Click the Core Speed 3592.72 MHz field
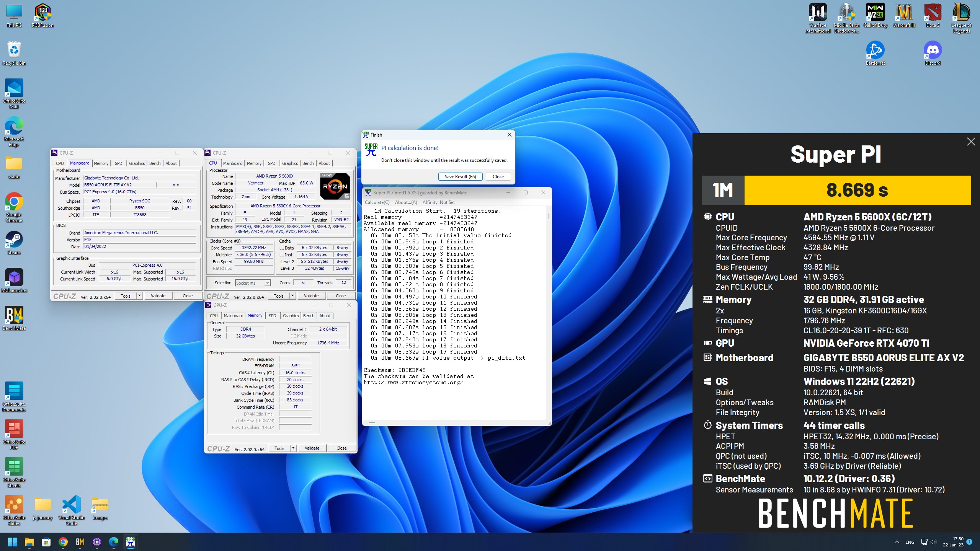980x551 pixels. click(254, 248)
